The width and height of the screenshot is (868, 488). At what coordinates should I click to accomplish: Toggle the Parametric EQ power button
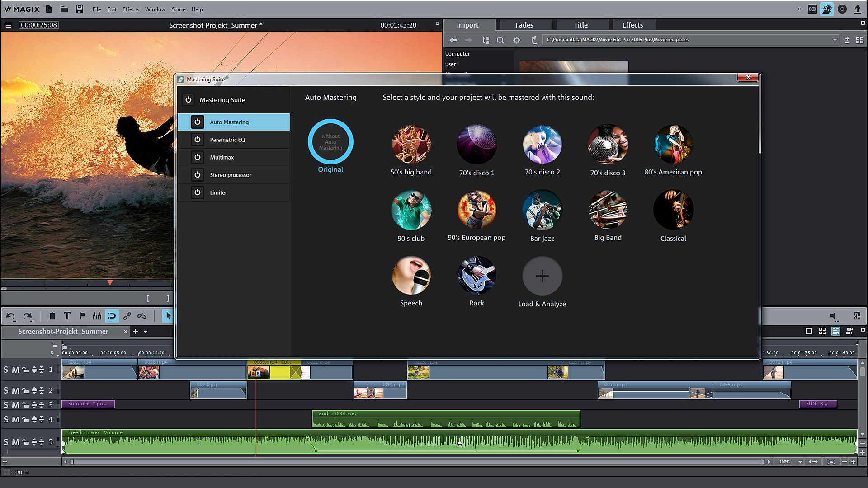click(x=197, y=140)
